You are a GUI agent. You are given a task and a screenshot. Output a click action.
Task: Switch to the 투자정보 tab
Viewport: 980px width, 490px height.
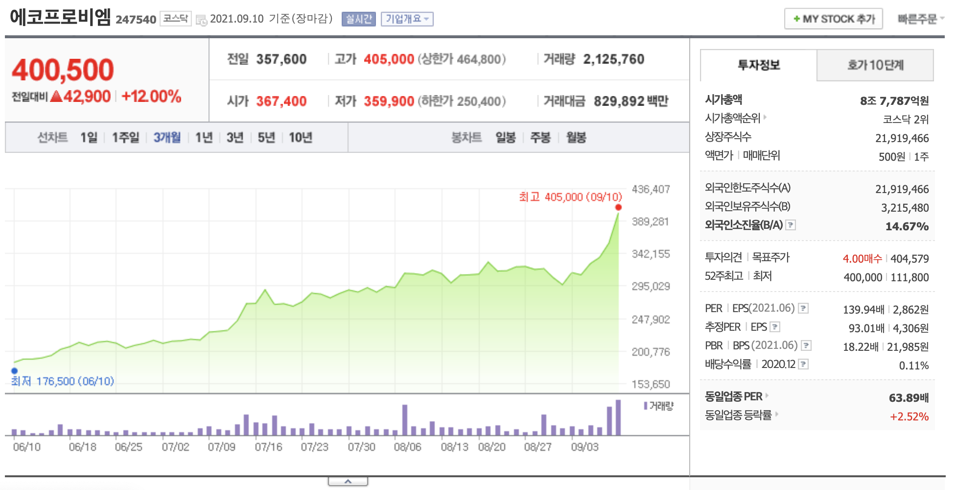(758, 65)
